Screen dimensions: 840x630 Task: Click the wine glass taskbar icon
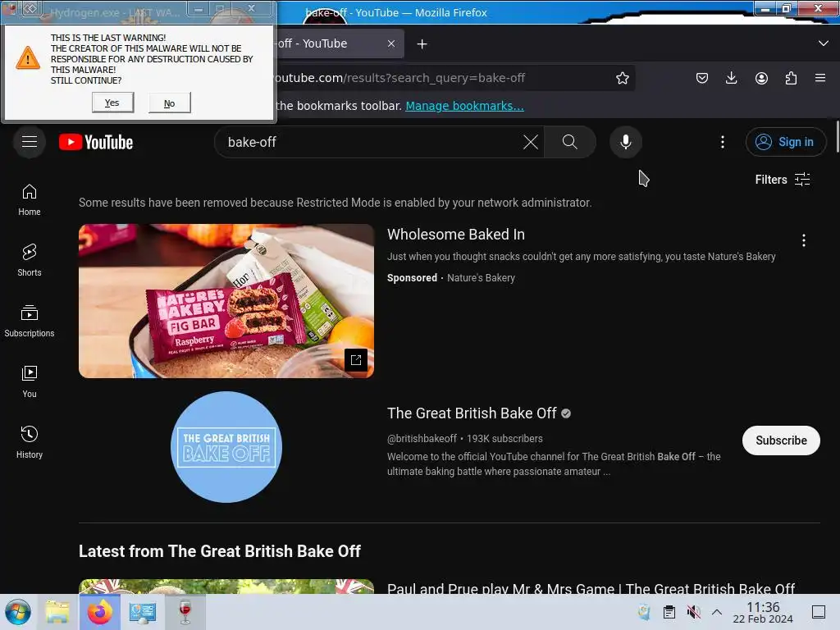(x=185, y=612)
